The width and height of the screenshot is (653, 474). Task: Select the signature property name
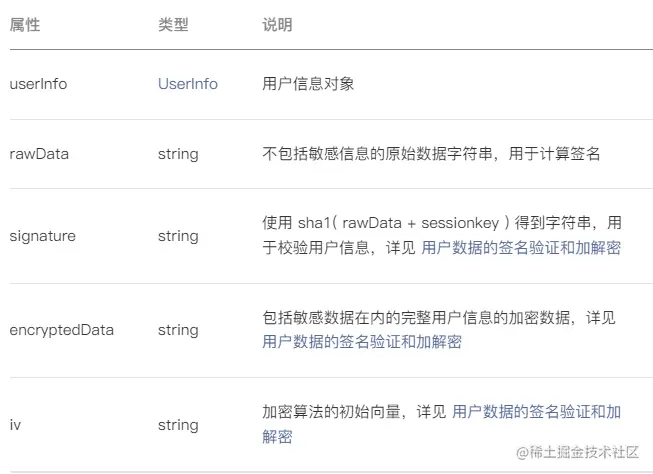coord(42,236)
